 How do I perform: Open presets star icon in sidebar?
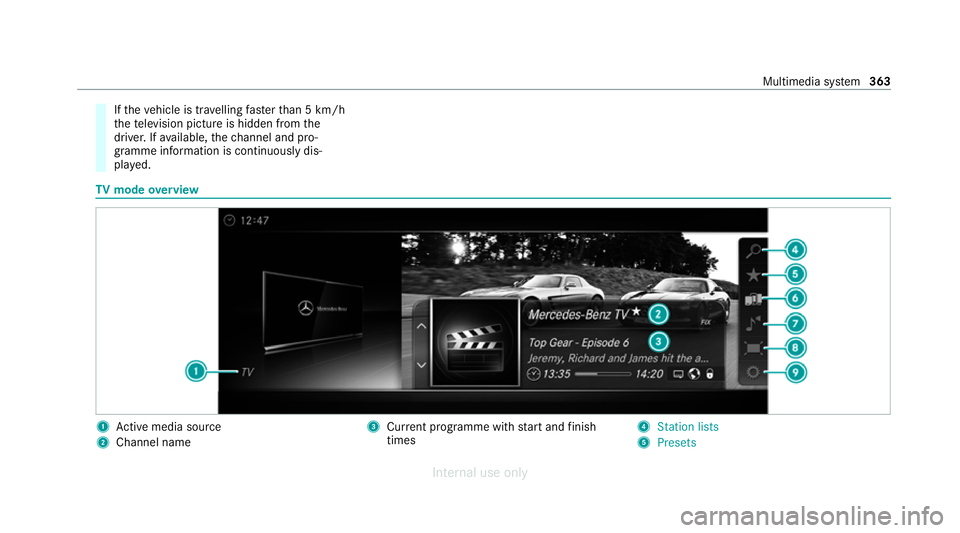coord(753,275)
